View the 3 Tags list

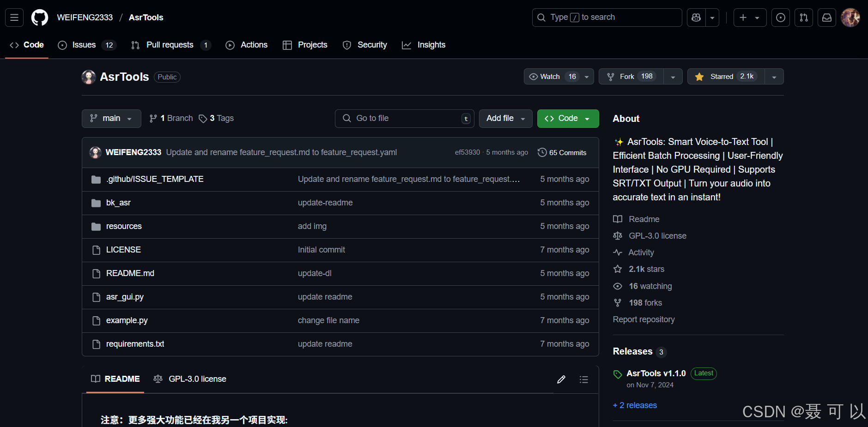[x=216, y=119]
